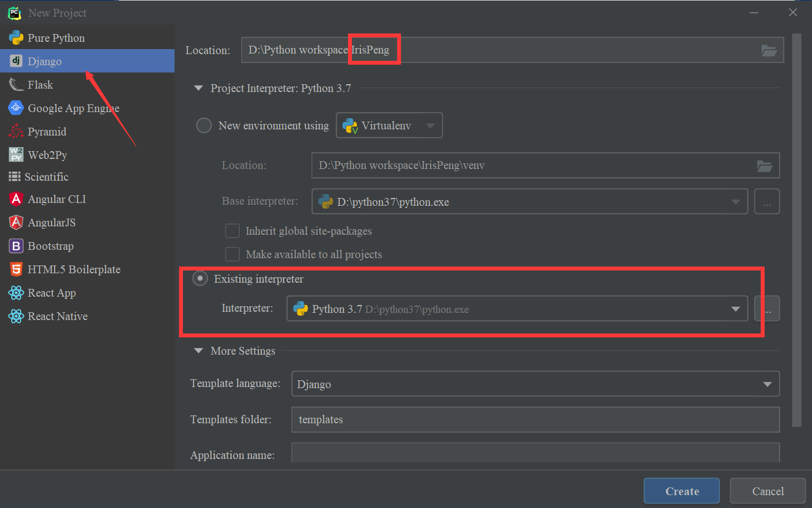The image size is (812, 508).
Task: Select New environment using radio button
Action: pos(204,125)
